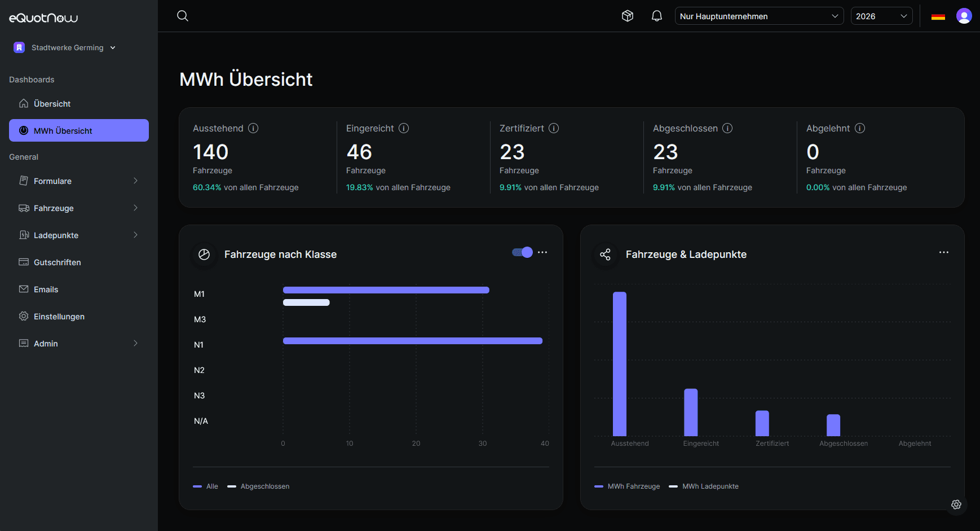Click the 46 Eingereicht value

click(359, 152)
